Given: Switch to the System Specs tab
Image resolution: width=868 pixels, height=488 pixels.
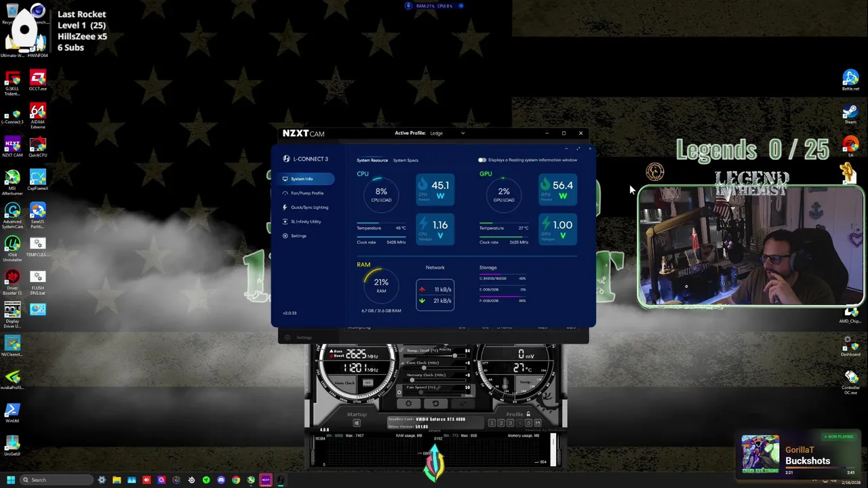Looking at the screenshot, I should click(406, 161).
